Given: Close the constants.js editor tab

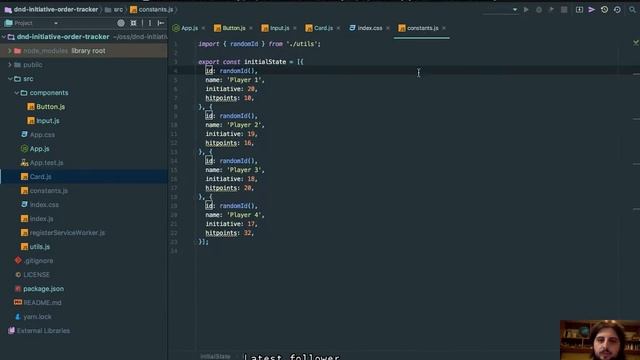Looking at the screenshot, I should pyautogui.click(x=444, y=28).
